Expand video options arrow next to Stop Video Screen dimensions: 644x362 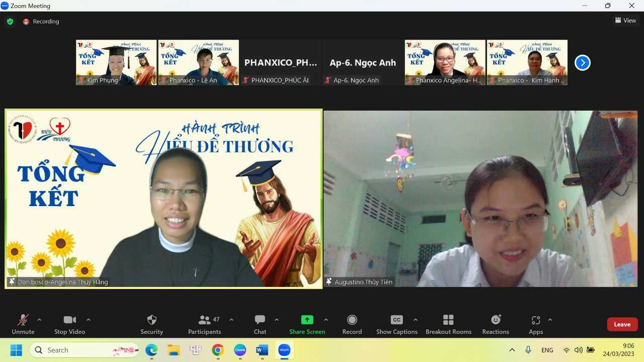click(89, 320)
